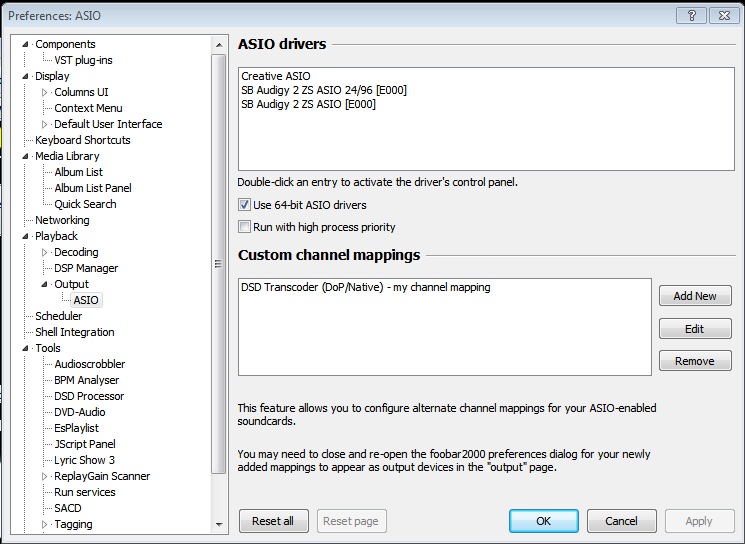This screenshot has width=745, height=544.
Task: Enable Use 64-bit ASIO drivers checkbox
Action: (x=245, y=205)
